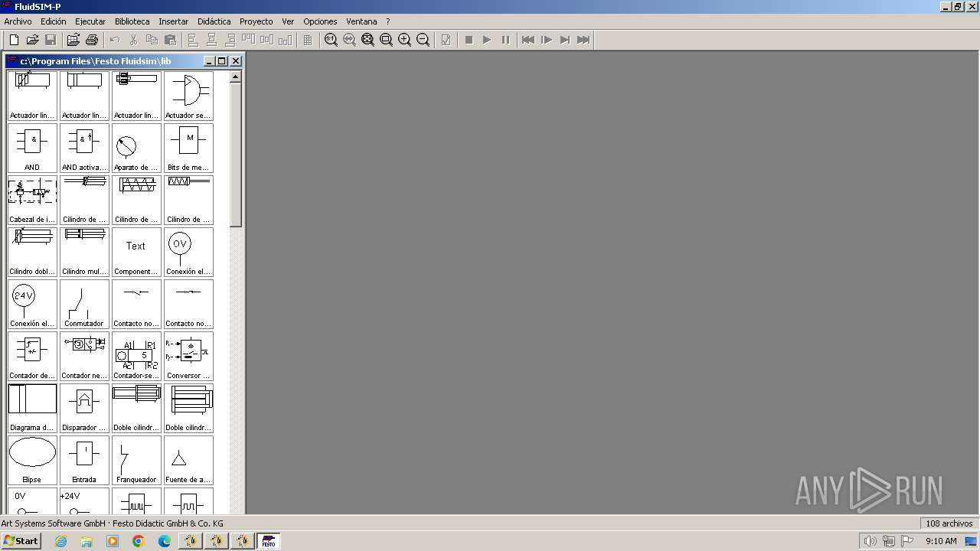Select the Cabezal de impulsos component

coord(32,201)
